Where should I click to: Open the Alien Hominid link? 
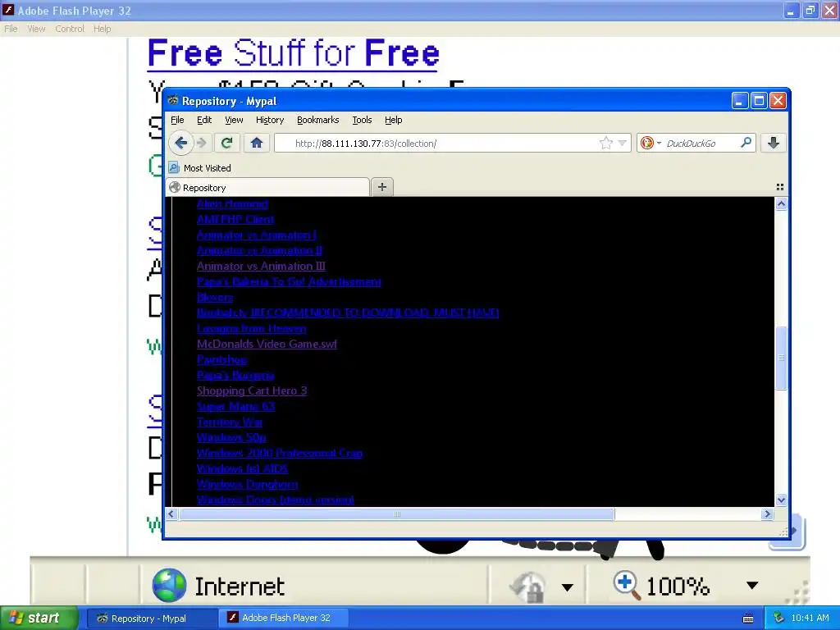(232, 203)
